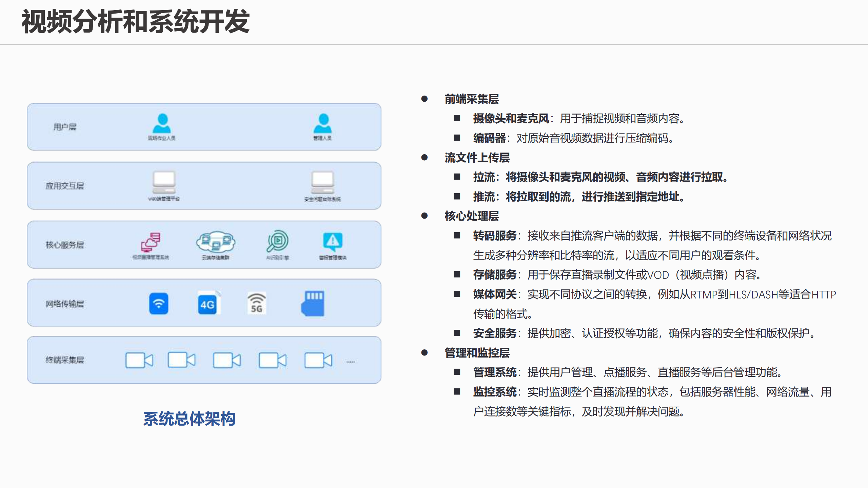Select the 管理和监控层 bullet heading
The width and height of the screenshot is (868, 488).
coord(477,353)
